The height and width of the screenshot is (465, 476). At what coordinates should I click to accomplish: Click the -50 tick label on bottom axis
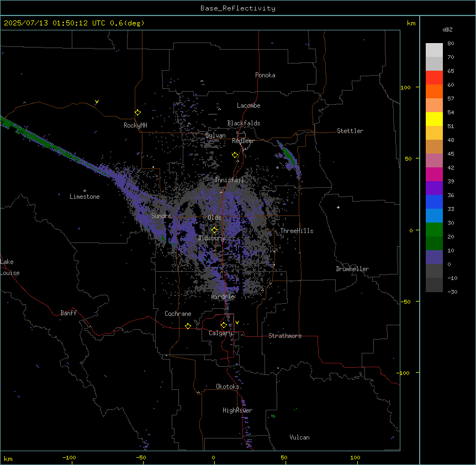pyautogui.click(x=141, y=457)
